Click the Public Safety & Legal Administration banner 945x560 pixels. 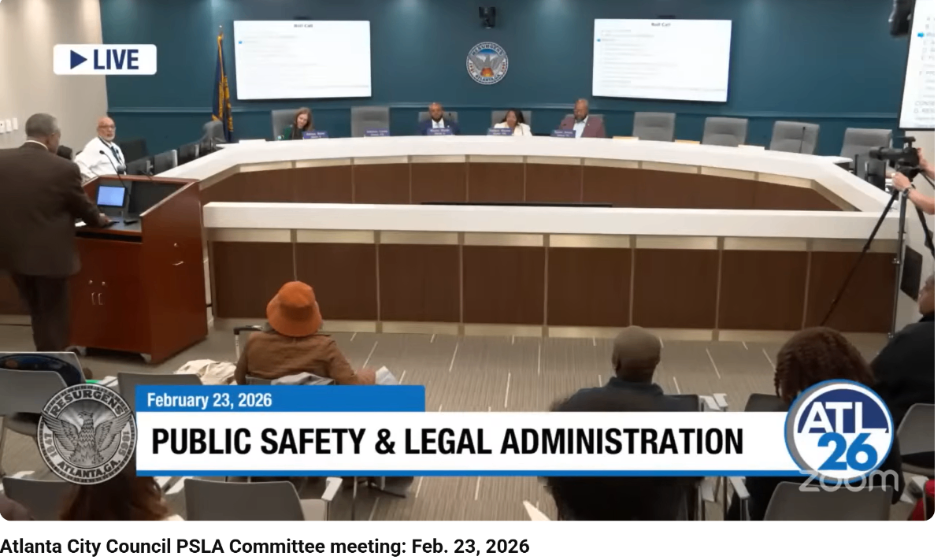click(x=447, y=442)
